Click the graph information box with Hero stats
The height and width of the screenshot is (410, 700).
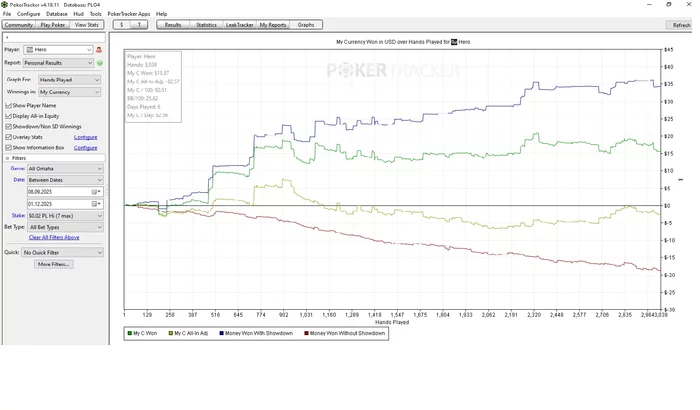point(153,87)
